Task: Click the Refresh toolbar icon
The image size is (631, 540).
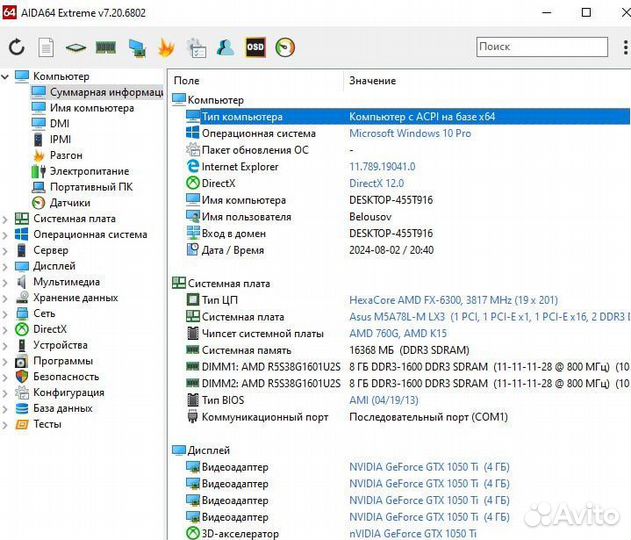Action: point(16,47)
